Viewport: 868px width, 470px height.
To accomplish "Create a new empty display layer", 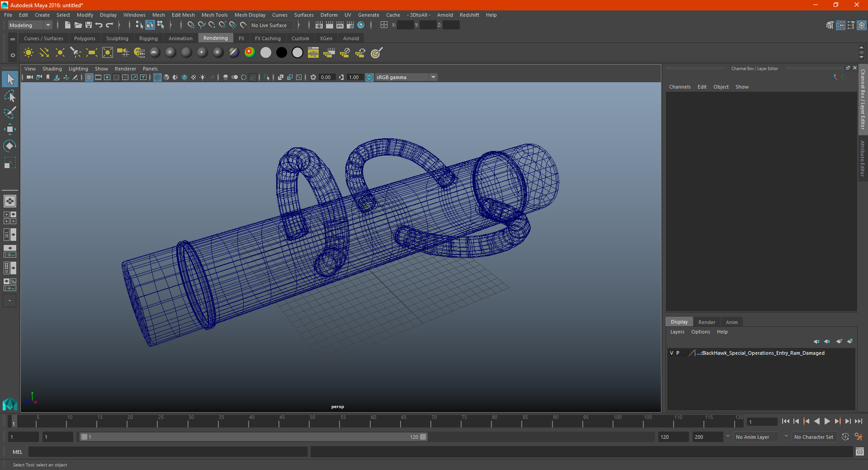I will (839, 341).
